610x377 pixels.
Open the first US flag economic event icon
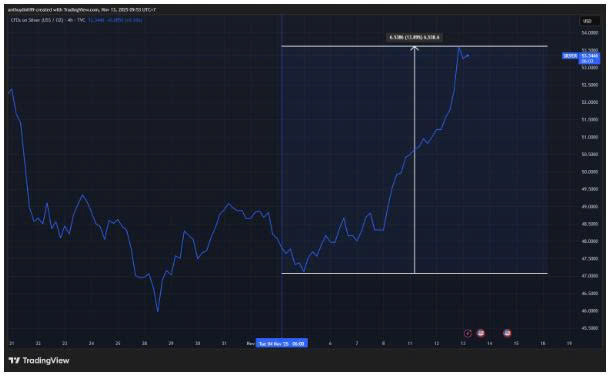481,333
